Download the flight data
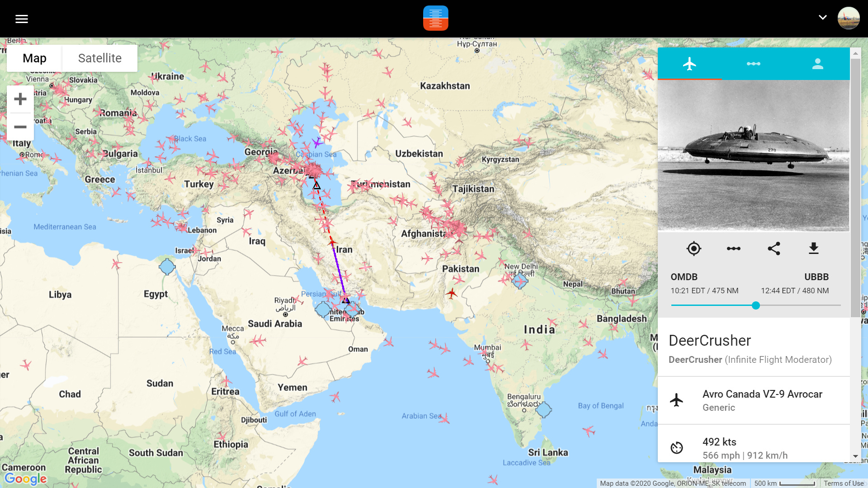868x488 pixels. 813,249
